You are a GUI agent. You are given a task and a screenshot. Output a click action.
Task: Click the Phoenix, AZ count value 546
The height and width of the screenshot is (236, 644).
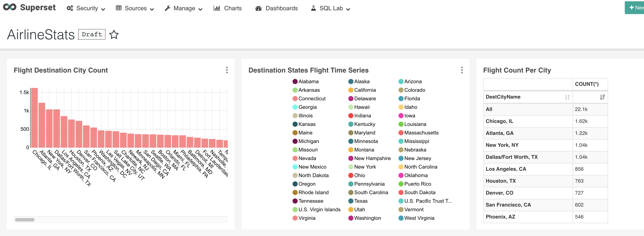click(x=579, y=217)
